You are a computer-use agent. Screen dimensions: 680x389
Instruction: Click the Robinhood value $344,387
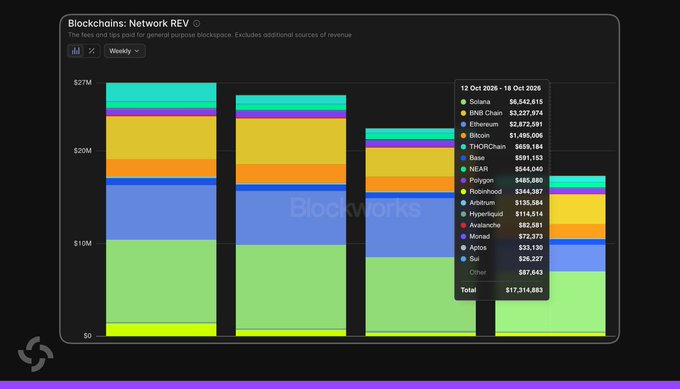(x=529, y=192)
